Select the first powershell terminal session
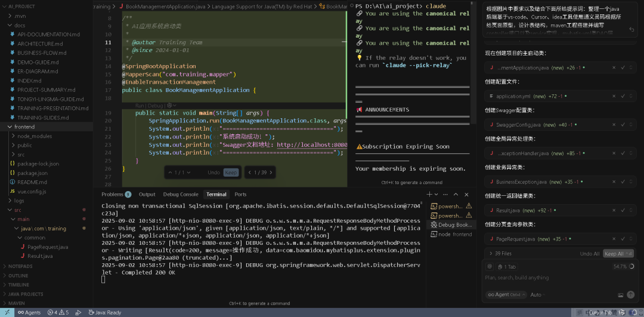 click(x=451, y=206)
